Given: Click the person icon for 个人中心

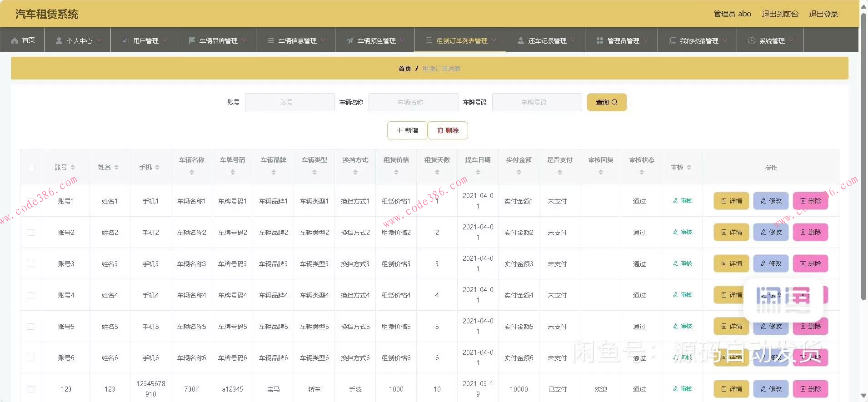Looking at the screenshot, I should pyautogui.click(x=59, y=40).
